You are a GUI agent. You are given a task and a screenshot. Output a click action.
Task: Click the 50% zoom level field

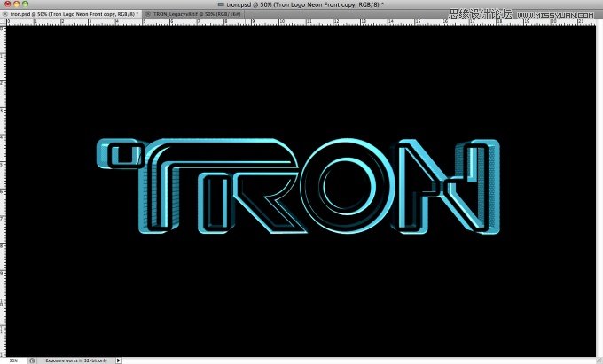point(14,360)
